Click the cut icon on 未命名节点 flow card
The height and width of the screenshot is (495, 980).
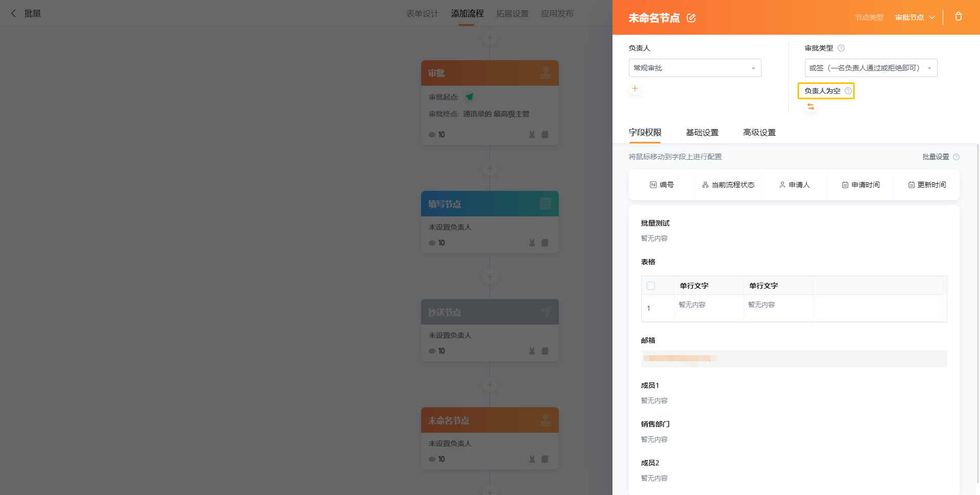532,459
